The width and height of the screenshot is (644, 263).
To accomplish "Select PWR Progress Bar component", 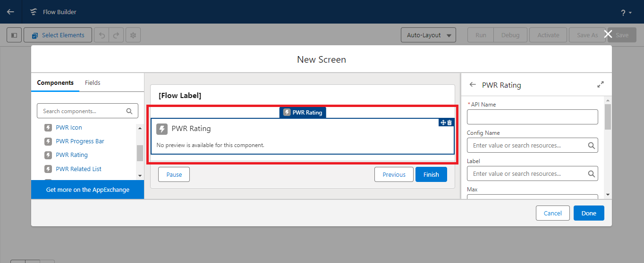I will [x=80, y=141].
